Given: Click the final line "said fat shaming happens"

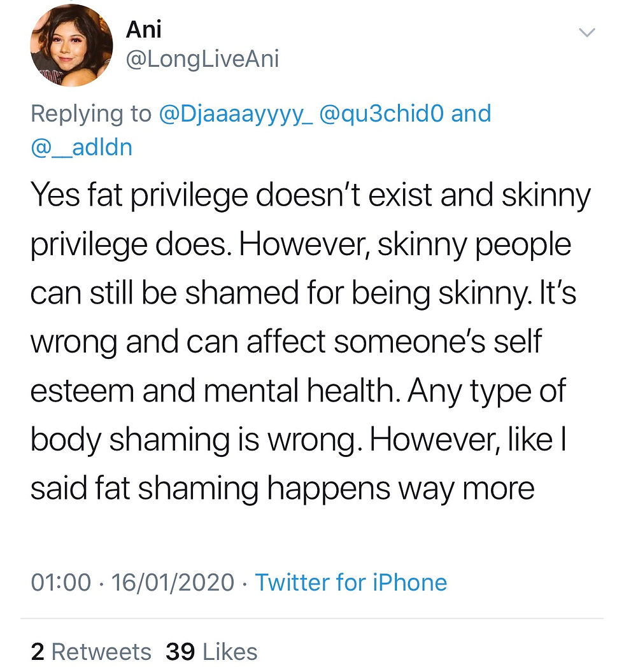Looking at the screenshot, I should click(282, 489).
